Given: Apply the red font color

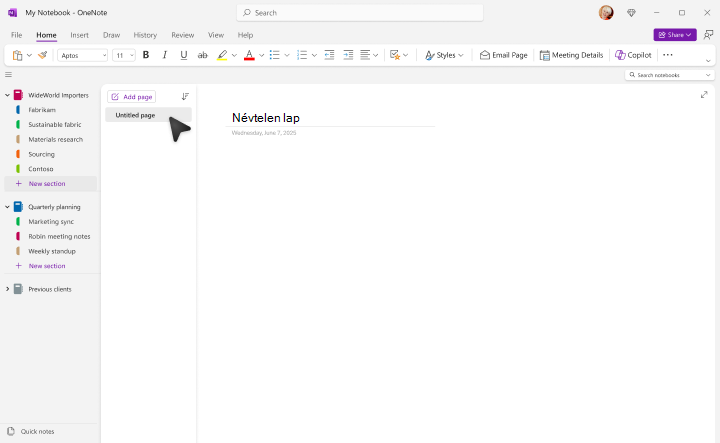Looking at the screenshot, I should click(249, 55).
